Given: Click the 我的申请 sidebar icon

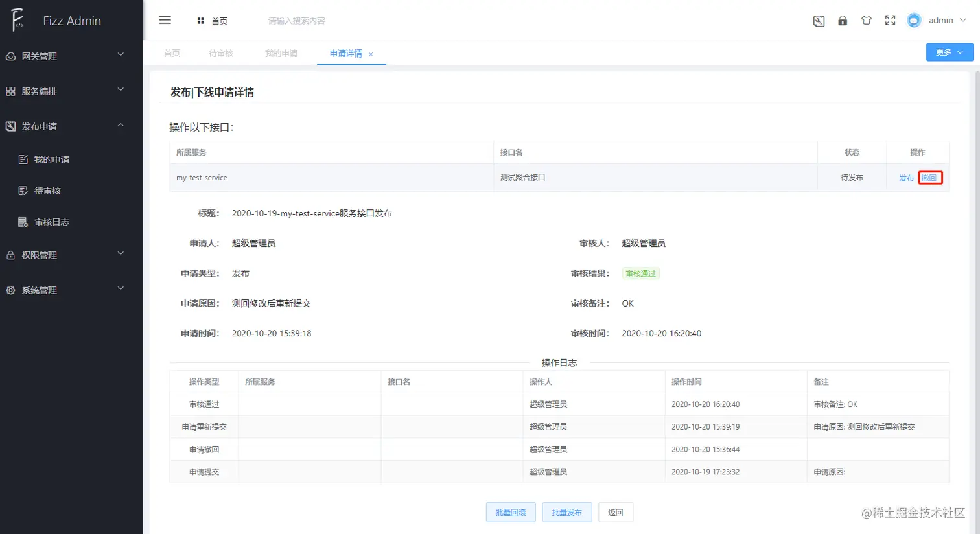Looking at the screenshot, I should click(23, 159).
